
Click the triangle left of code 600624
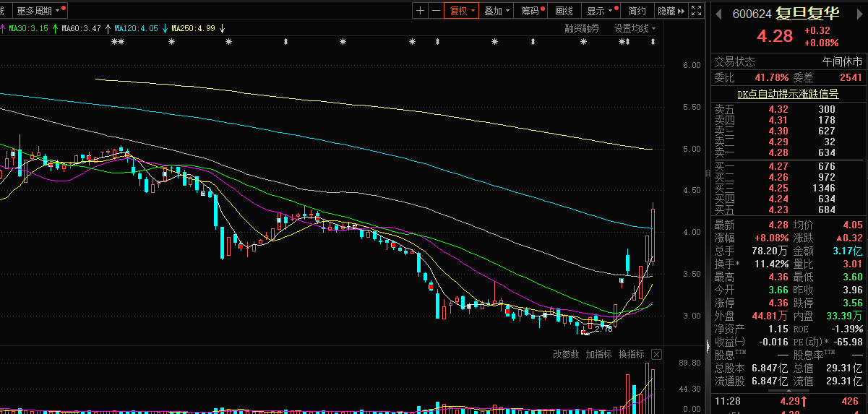click(719, 14)
